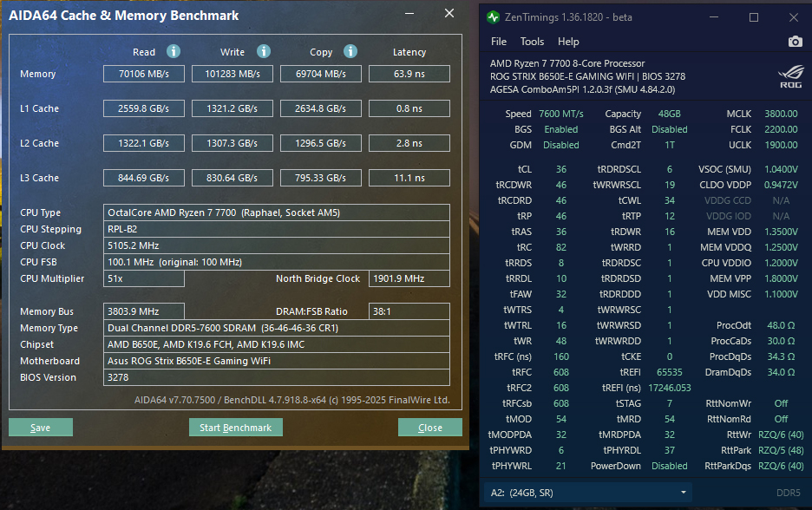Click L1 Cache Write 1321.2 GB/s field

click(x=232, y=108)
